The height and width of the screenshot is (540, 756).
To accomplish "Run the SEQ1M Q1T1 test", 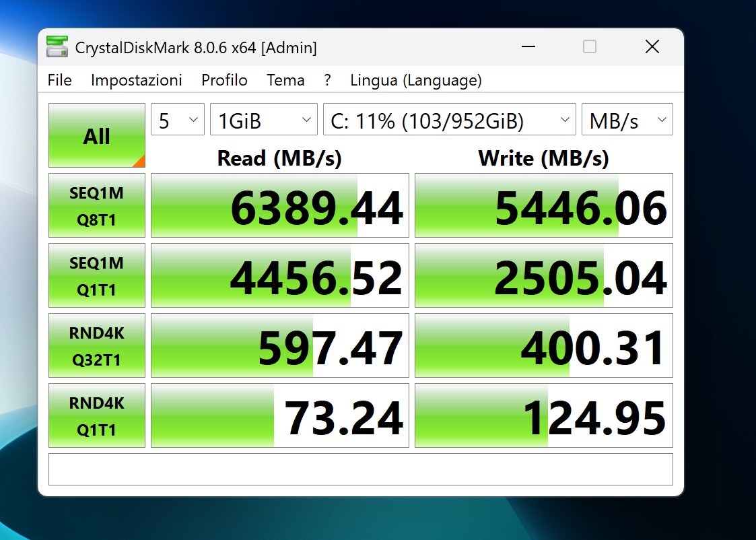I will tap(97, 275).
